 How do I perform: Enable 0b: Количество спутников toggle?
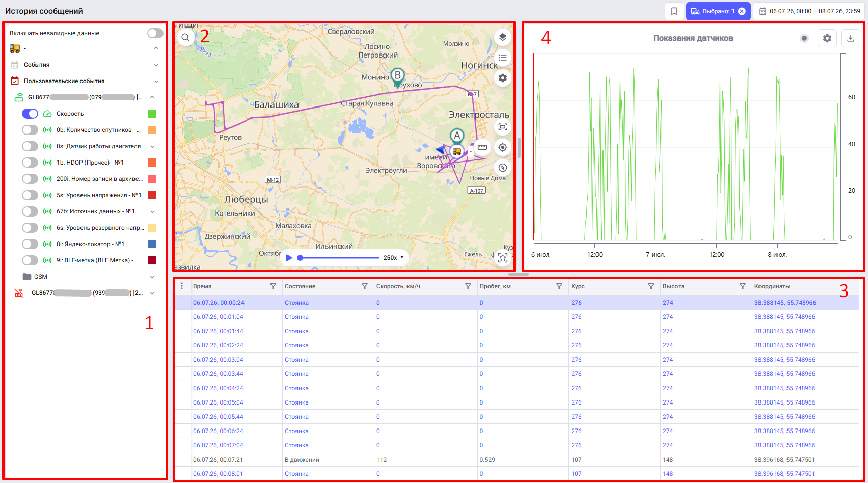(30, 130)
